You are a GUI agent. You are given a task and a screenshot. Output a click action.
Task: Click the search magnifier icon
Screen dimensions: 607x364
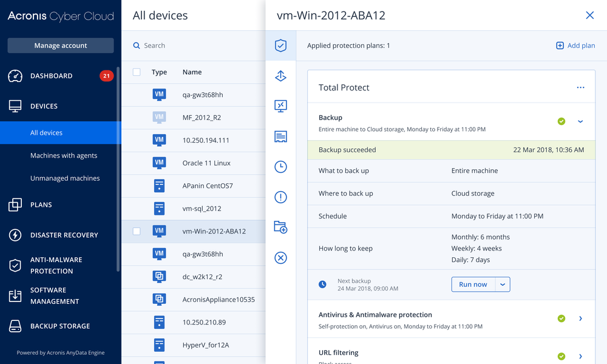[136, 45]
